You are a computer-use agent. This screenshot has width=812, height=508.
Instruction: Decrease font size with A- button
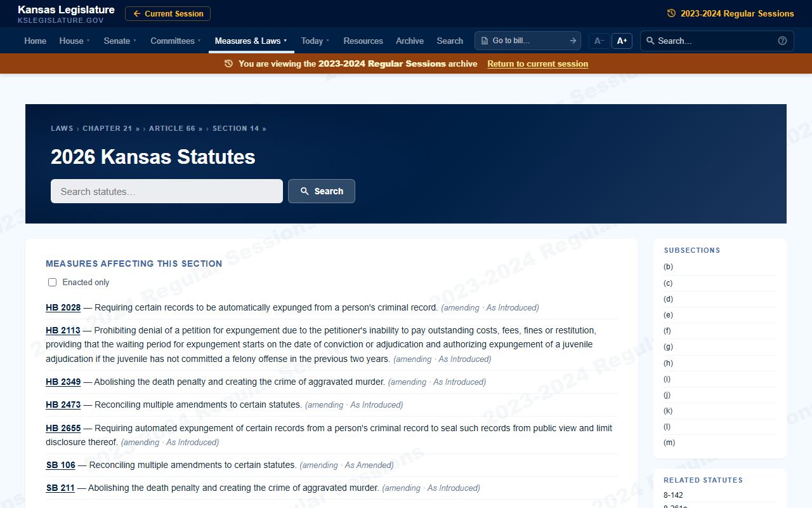coord(599,41)
